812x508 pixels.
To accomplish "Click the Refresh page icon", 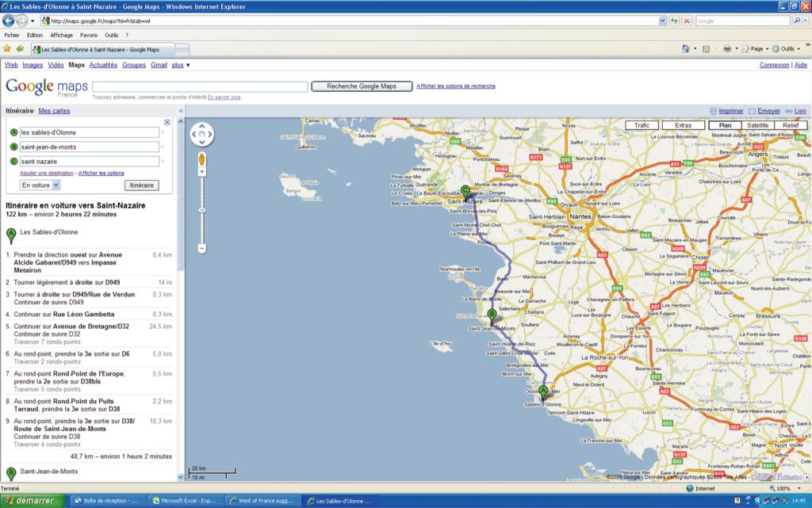I will (674, 21).
